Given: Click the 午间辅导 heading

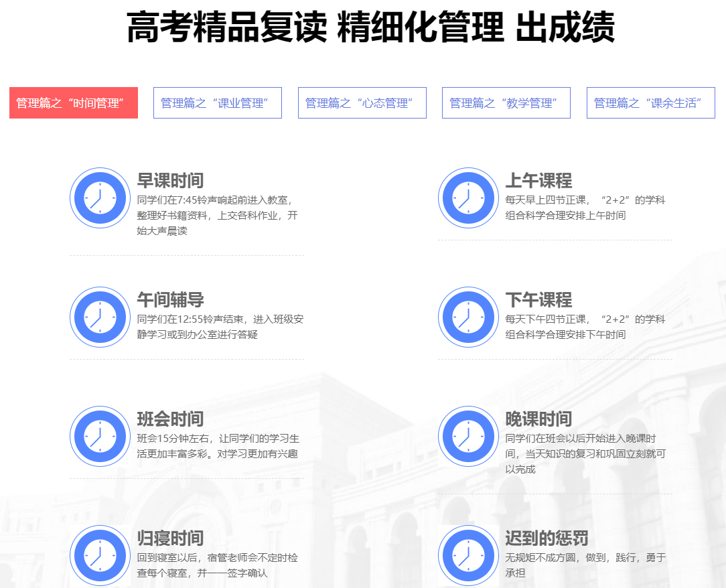Looking at the screenshot, I should (170, 299).
